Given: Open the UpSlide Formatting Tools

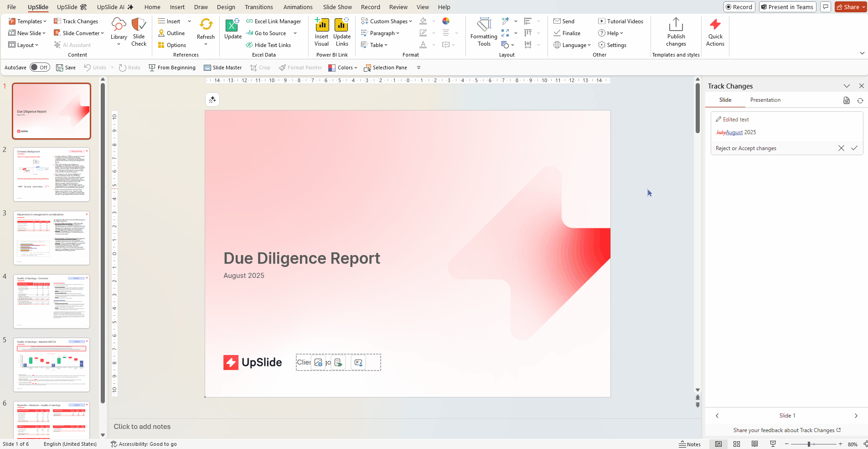Looking at the screenshot, I should click(x=483, y=31).
